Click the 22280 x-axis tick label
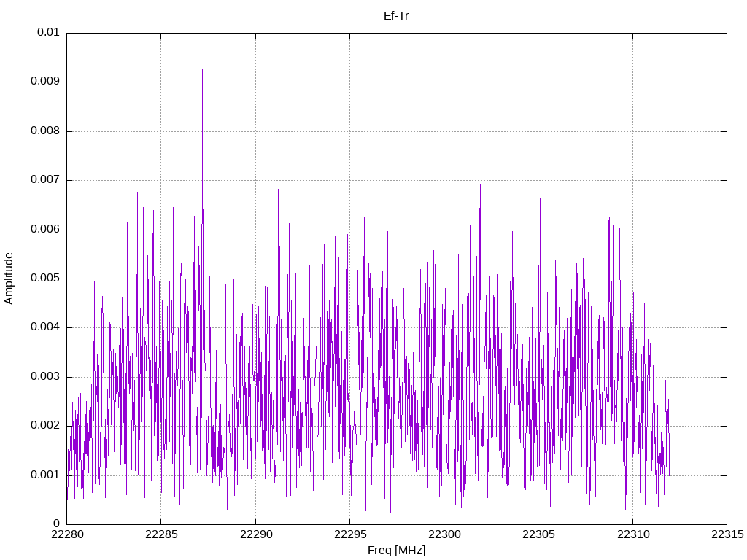 (66, 534)
